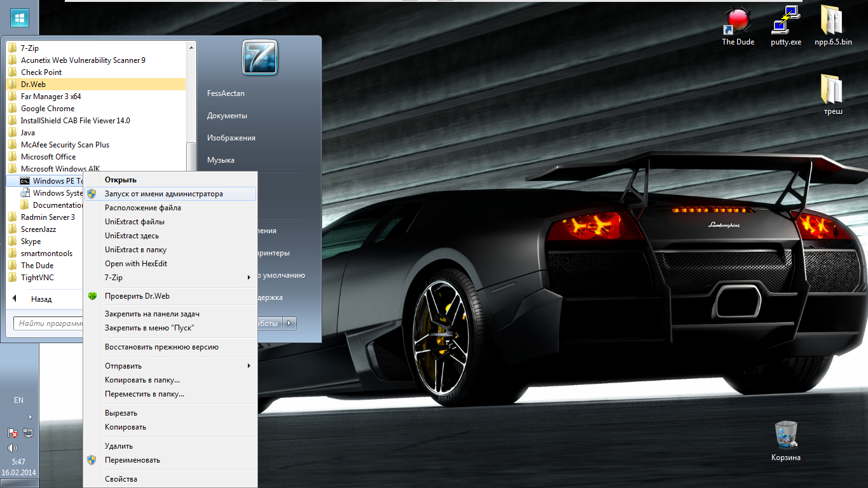Open the npp.6.5.bin folder on the desktop
The image size is (868, 488).
[x=833, y=27]
